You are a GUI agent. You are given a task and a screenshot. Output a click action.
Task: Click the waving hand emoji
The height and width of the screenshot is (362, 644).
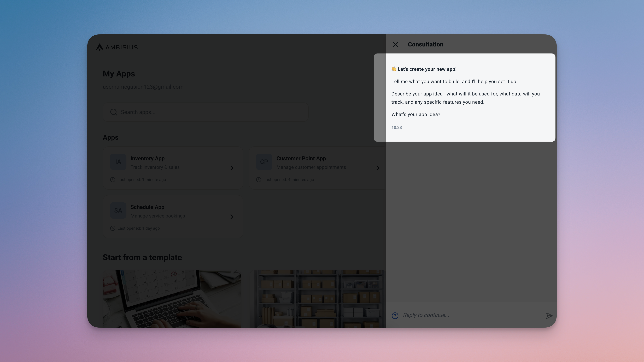coord(394,69)
